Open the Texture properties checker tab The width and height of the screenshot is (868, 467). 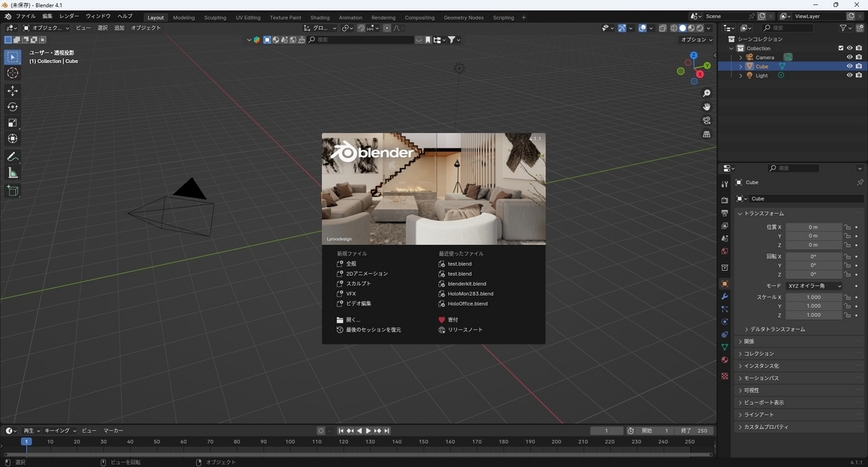[x=724, y=376]
